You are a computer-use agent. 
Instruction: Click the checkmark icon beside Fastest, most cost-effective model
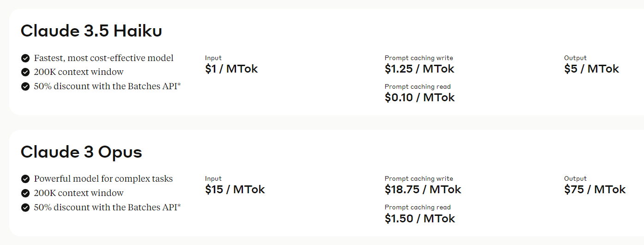click(25, 58)
